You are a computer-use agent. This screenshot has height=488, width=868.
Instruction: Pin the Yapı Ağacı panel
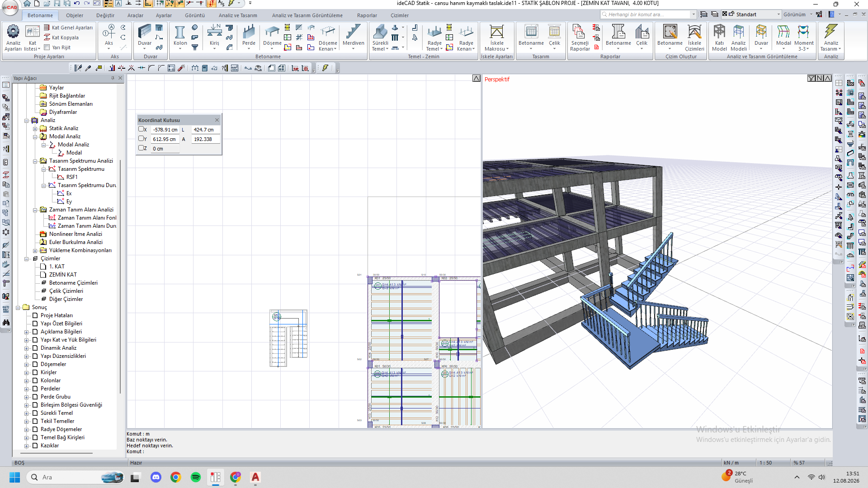point(113,78)
